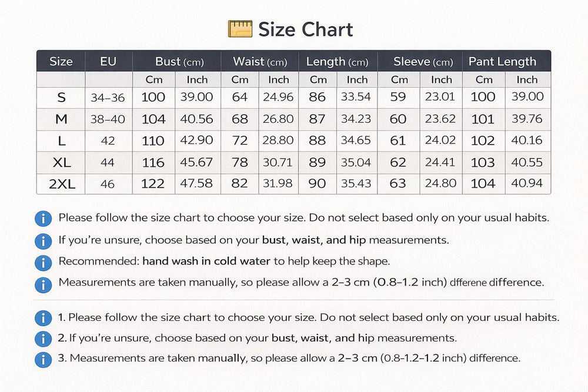This screenshot has width=588, height=392.
Task: Click info icon next to '3. Measurements are taken'
Action: pyautogui.click(x=43, y=359)
